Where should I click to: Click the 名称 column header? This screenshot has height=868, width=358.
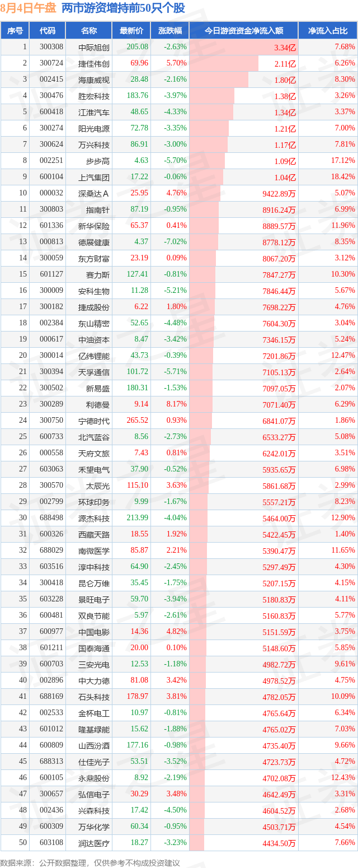88,31
